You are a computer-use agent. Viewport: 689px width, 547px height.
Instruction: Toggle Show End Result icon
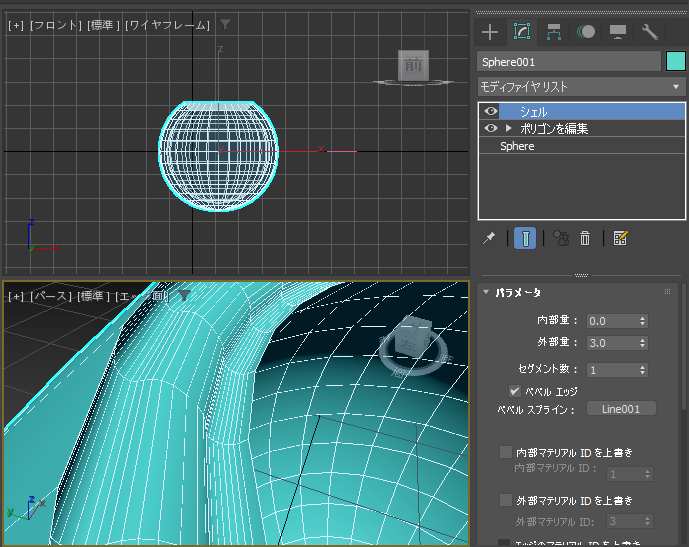click(525, 238)
